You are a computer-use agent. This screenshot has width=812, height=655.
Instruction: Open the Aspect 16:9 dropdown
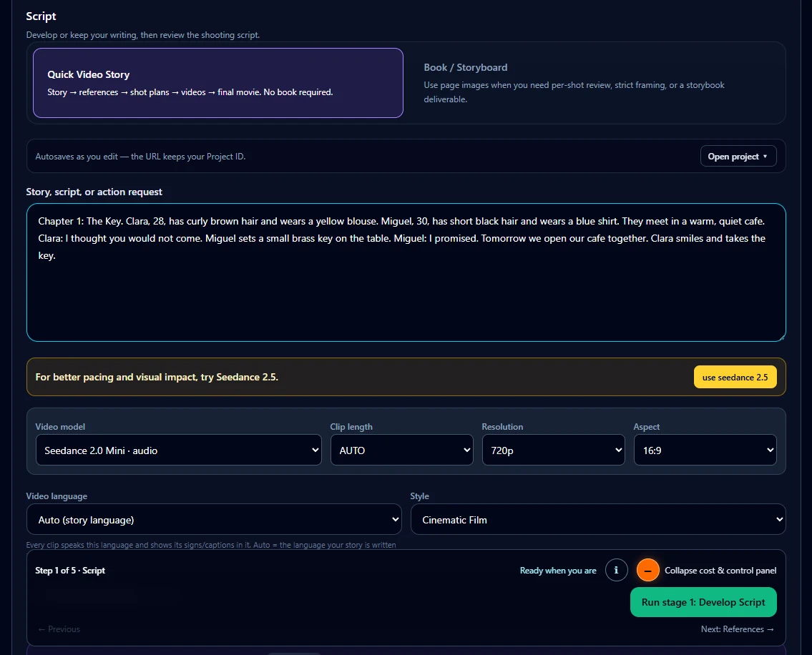tap(705, 450)
